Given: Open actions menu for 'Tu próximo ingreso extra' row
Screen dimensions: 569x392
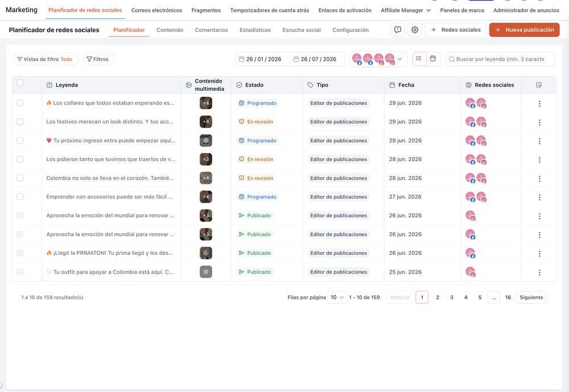Looking at the screenshot, I should (x=539, y=141).
